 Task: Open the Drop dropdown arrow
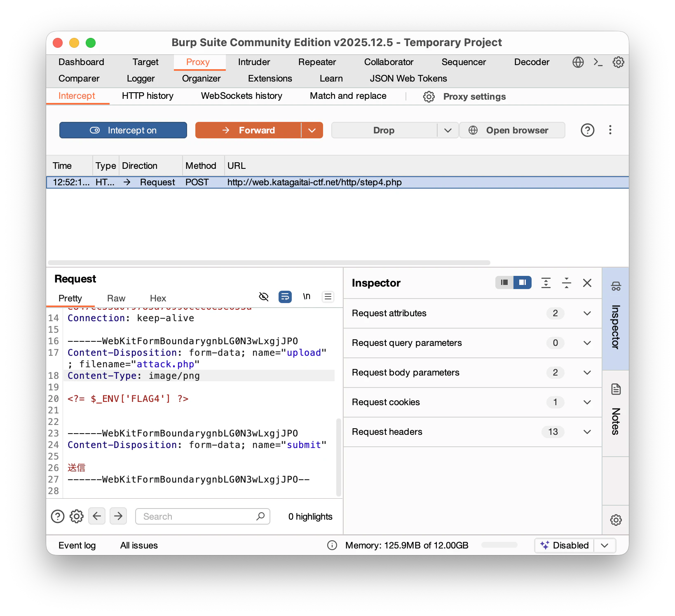click(448, 130)
